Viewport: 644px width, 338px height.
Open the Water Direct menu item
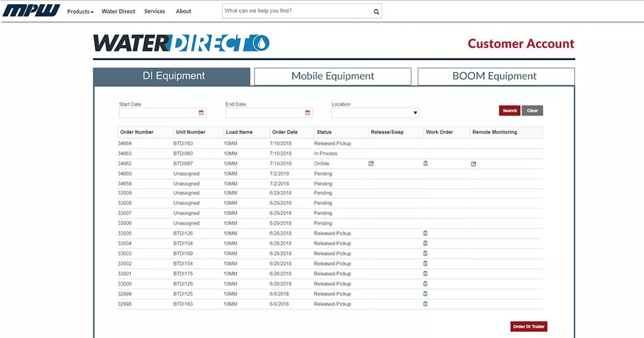pos(118,11)
